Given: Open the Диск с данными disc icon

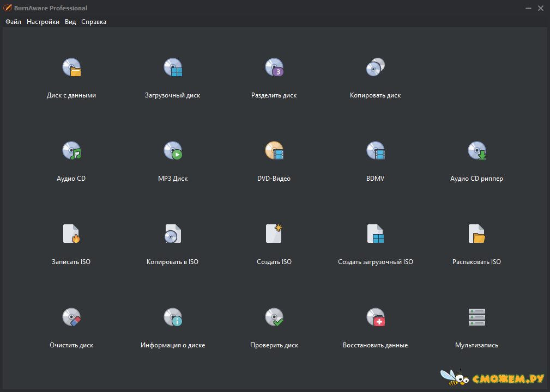Looking at the screenshot, I should point(71,68).
